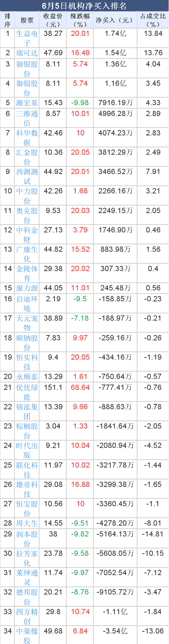Click the 涨跌幅 column header
Viewport: 169px width, 644px height.
coord(80,20)
